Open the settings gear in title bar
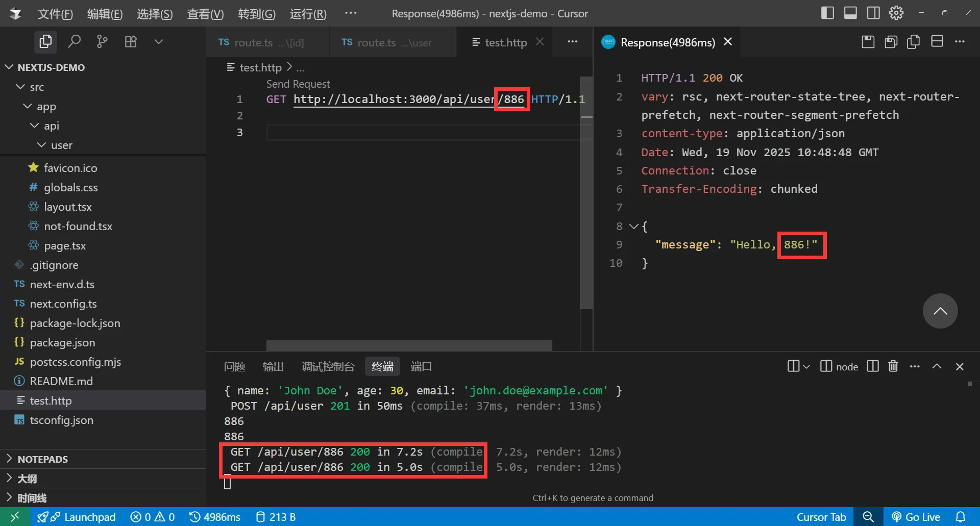980x526 pixels. pos(896,13)
